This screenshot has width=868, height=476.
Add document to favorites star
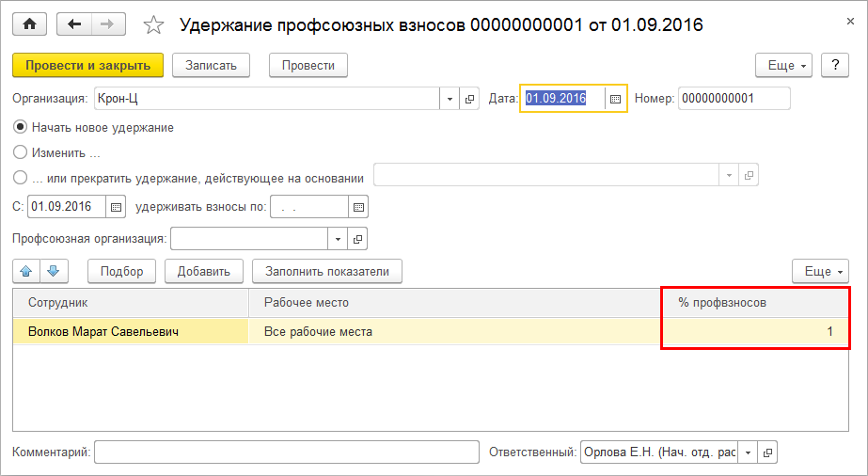153,24
